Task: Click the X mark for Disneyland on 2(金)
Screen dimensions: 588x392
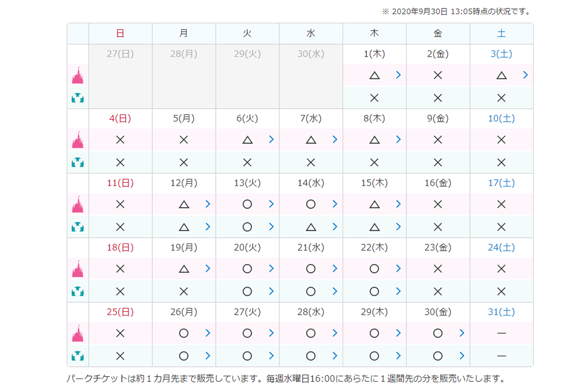Action: pyautogui.click(x=438, y=75)
